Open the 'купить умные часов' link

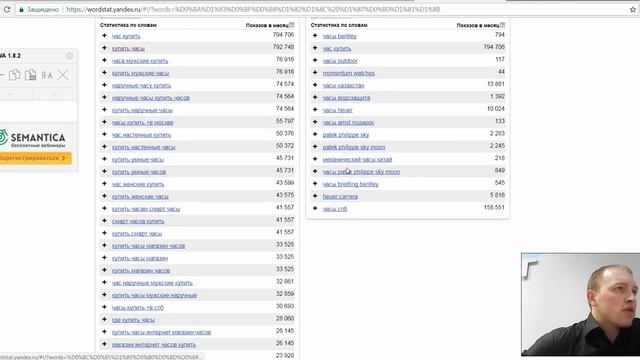coord(139,172)
